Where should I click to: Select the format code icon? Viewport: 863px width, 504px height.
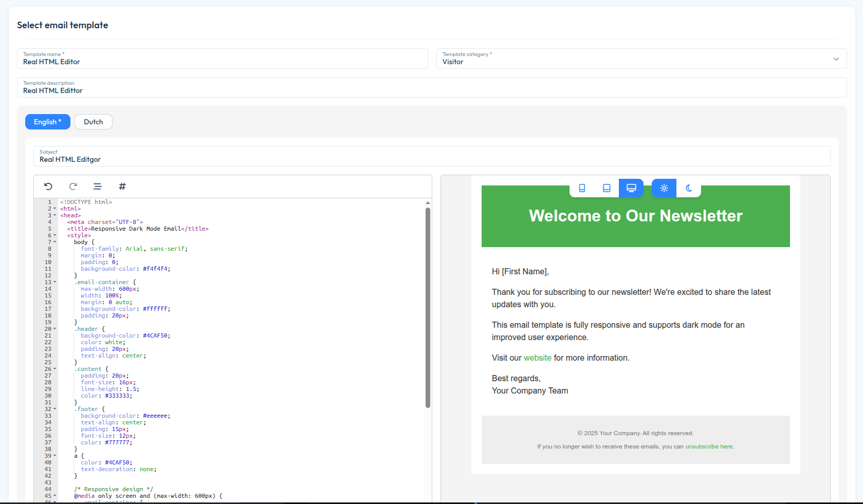click(x=98, y=186)
